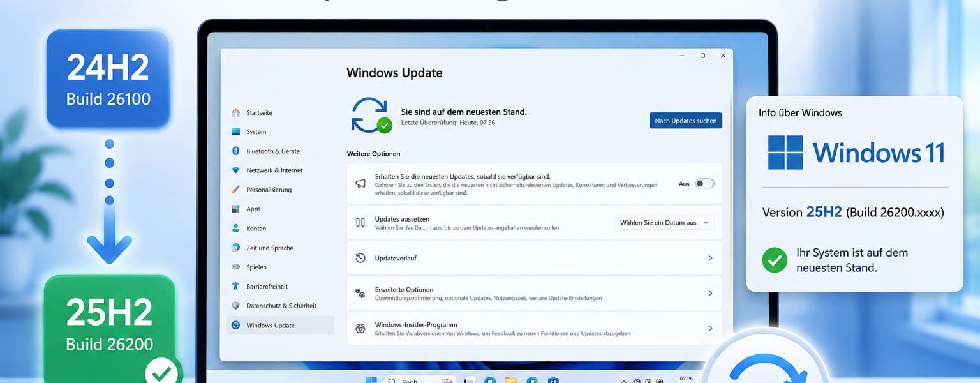The width and height of the screenshot is (980, 383).
Task: Click 'Version 25H2 (Build 26200.xxxx)' text
Action: (x=853, y=213)
